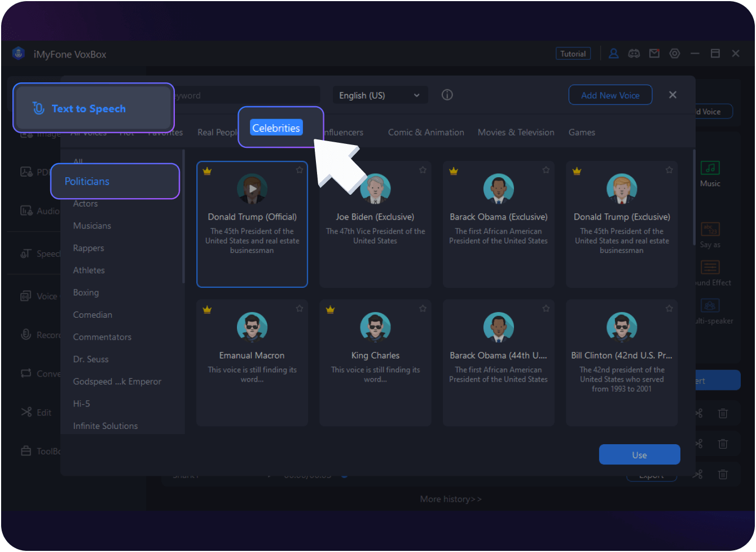The height and width of the screenshot is (552, 756).
Task: Favorite the Barack Obama (44th U.. star
Action: point(546,309)
